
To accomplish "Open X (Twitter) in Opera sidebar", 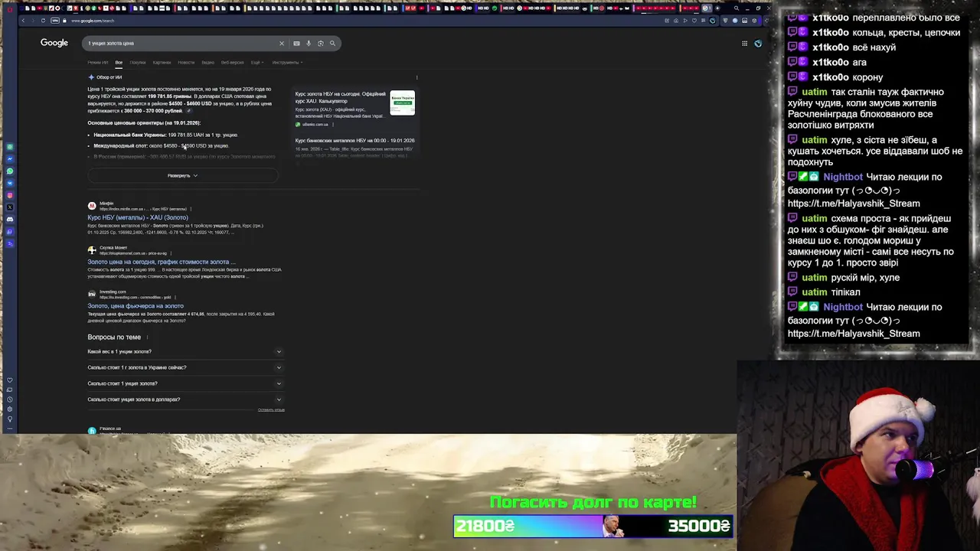I will (10, 207).
